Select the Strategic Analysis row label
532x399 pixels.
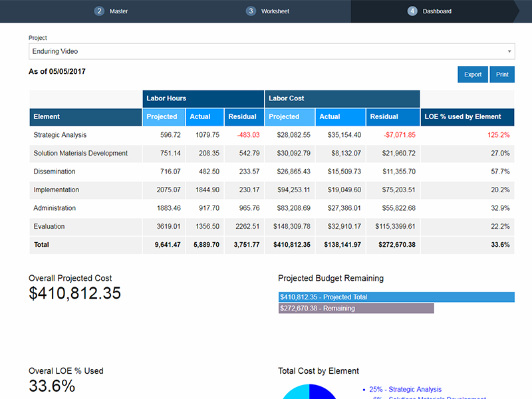pos(60,135)
